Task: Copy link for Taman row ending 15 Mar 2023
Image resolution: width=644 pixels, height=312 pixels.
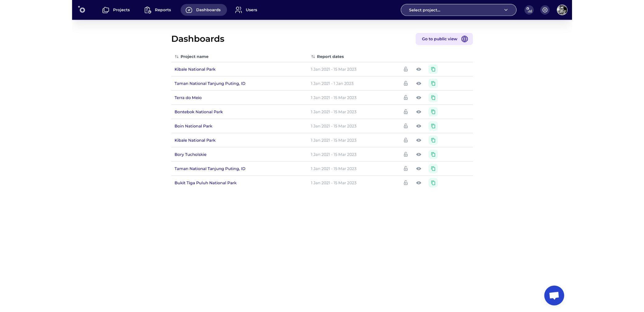Action: click(433, 169)
